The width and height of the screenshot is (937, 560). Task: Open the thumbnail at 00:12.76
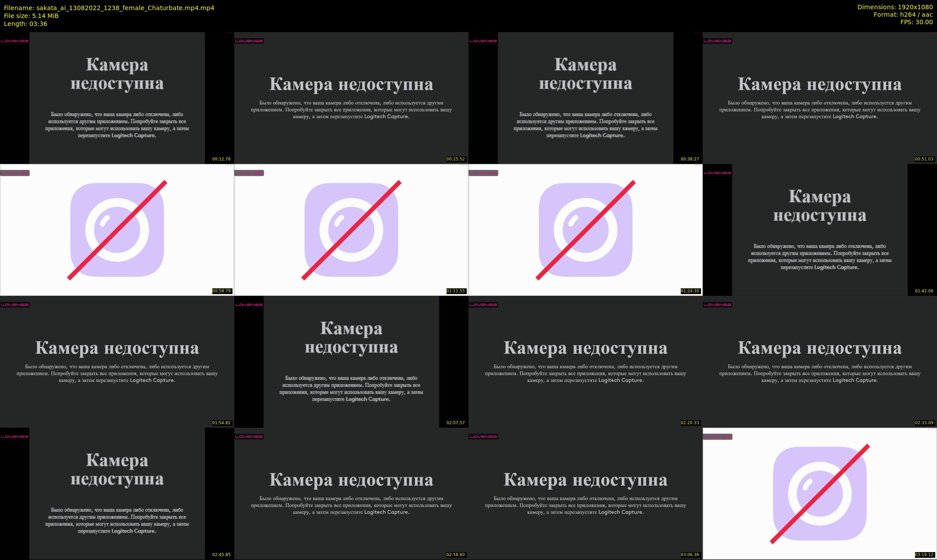[x=117, y=98]
